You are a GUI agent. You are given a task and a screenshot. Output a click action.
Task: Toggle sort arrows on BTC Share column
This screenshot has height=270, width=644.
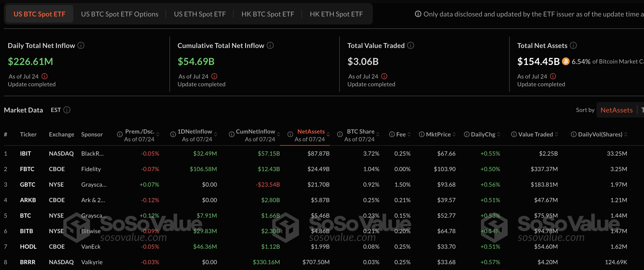(x=378, y=134)
